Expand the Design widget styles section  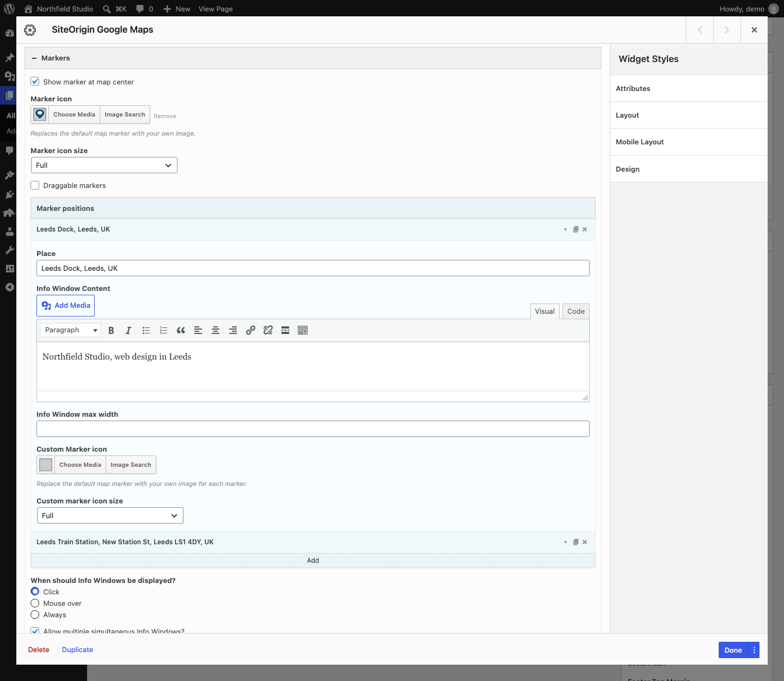point(689,169)
